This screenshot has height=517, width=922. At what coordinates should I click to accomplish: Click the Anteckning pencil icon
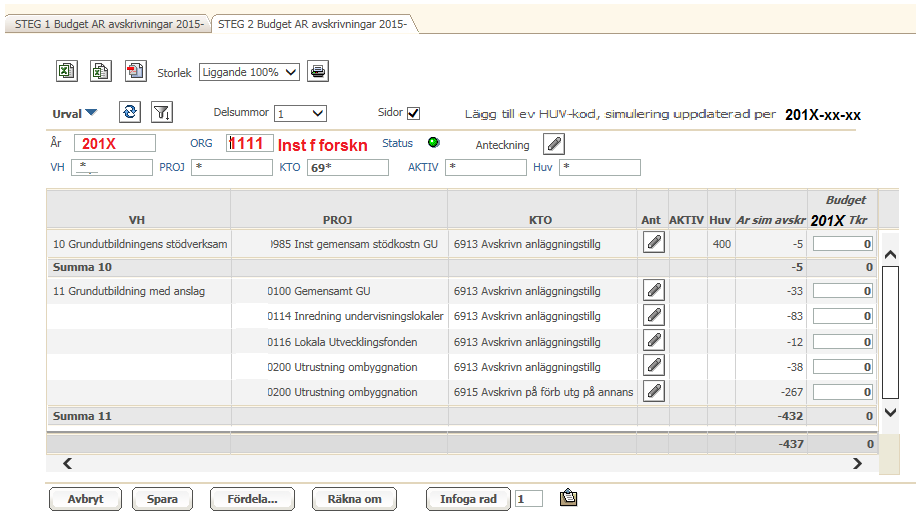[x=554, y=144]
